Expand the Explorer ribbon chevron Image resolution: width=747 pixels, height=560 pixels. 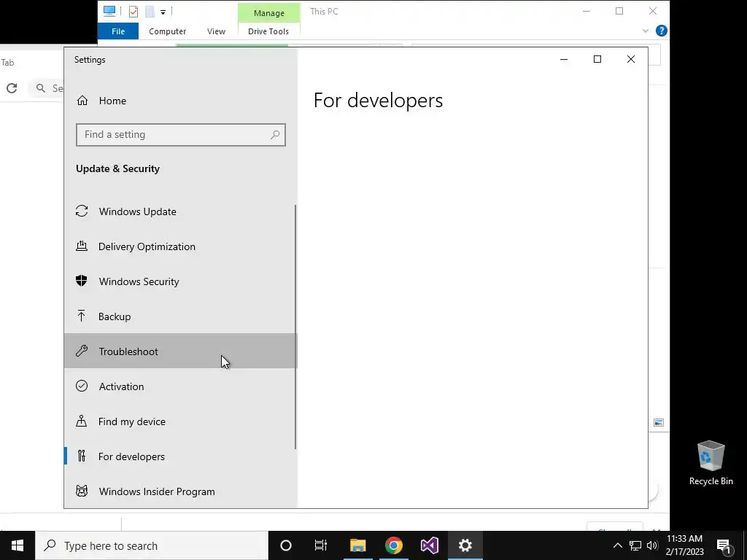click(646, 31)
